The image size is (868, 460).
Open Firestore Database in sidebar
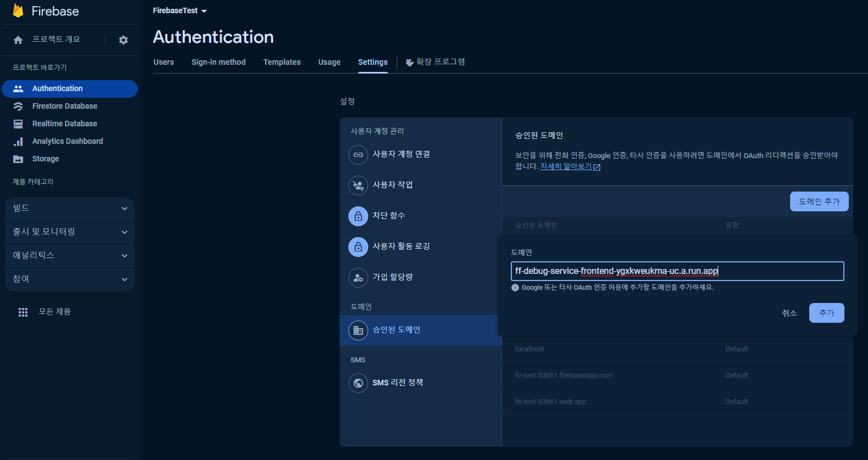pos(70,106)
